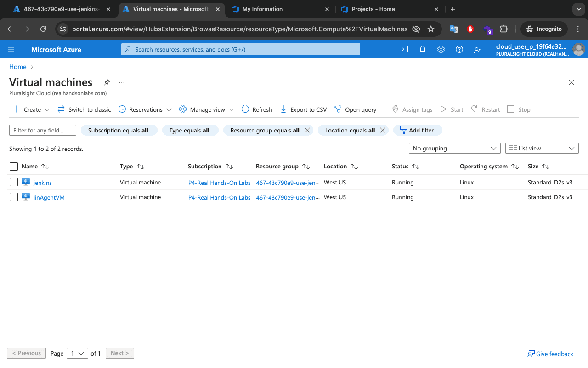Sort by Resource group column arrows
588x368 pixels.
pos(306,167)
